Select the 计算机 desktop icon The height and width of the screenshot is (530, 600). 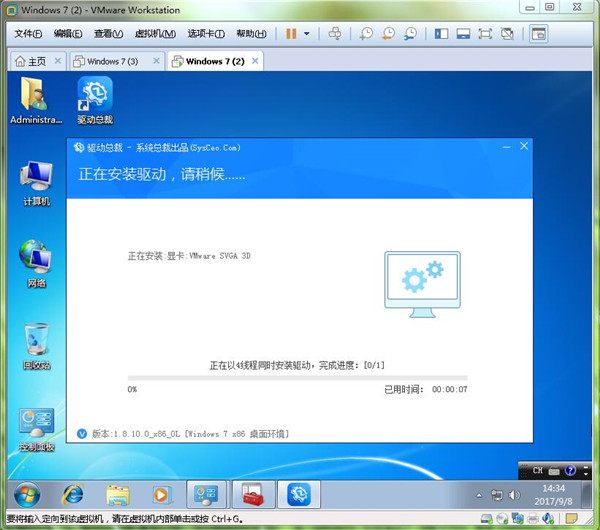click(36, 183)
